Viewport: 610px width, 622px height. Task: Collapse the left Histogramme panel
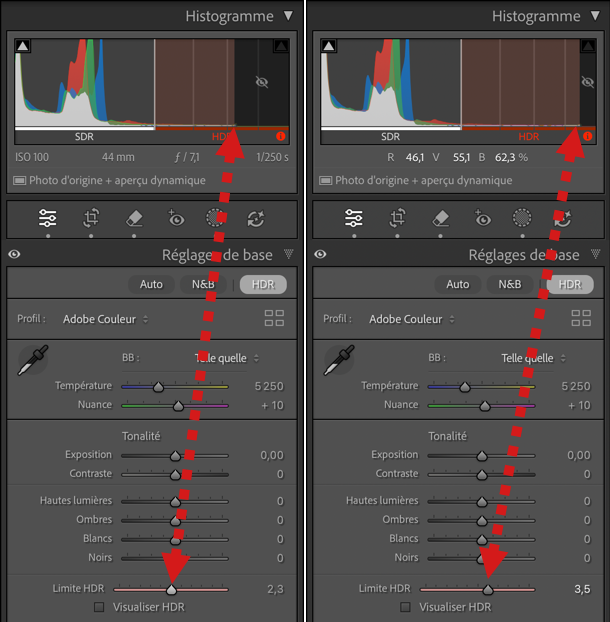289,16
